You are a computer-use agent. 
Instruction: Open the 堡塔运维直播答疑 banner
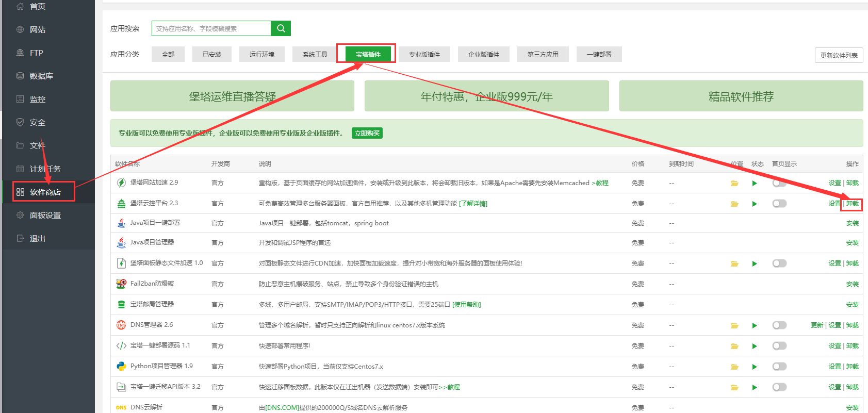click(232, 96)
